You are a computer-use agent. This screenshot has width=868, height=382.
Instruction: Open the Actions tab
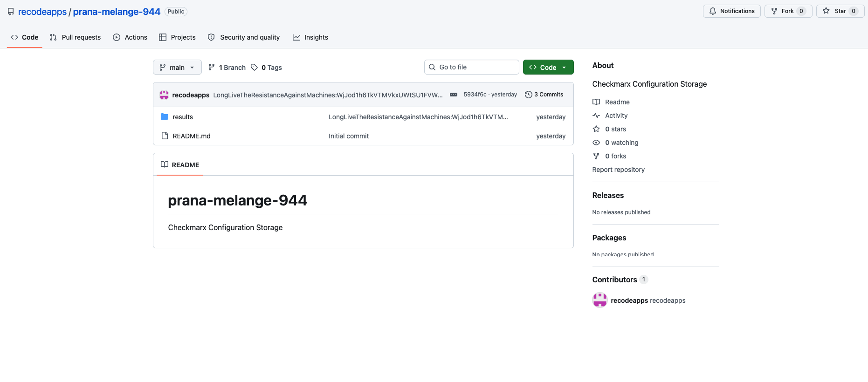tap(130, 37)
